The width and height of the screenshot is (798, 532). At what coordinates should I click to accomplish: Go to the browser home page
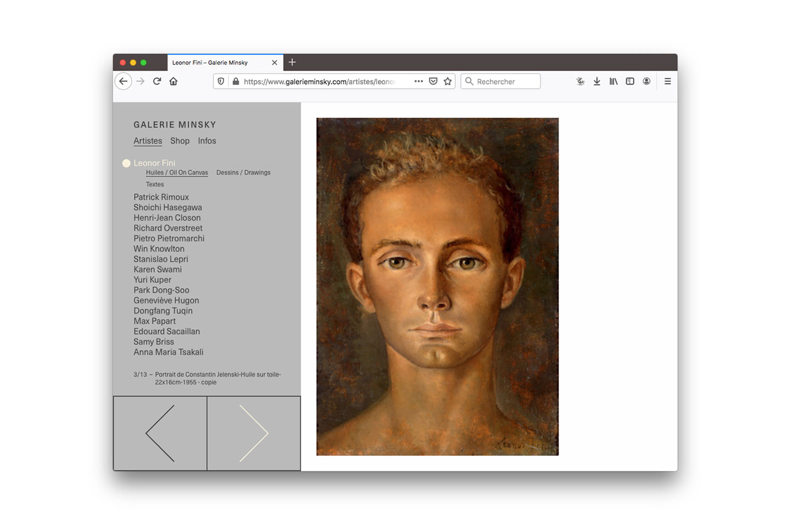pos(173,81)
